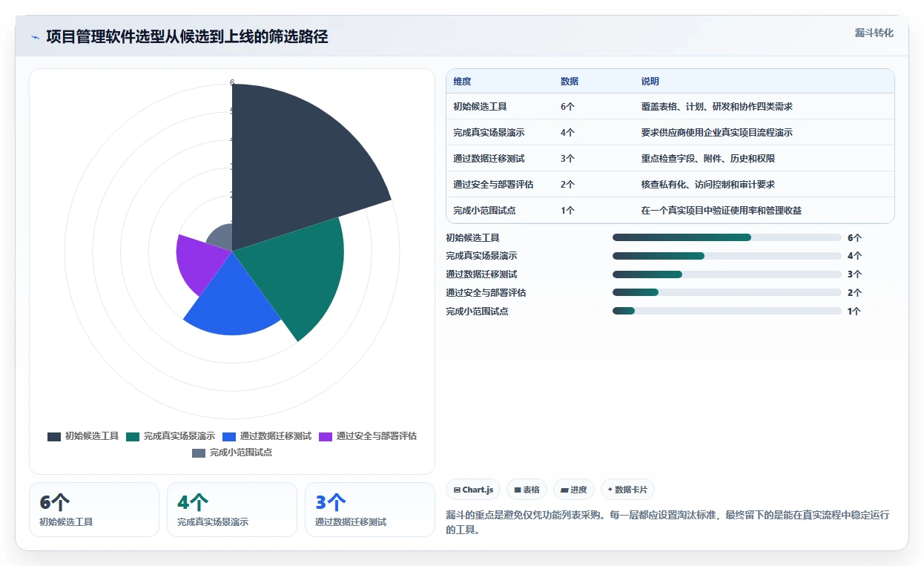Select table cell 完成真实场景演示
Image resolution: width=924 pixels, height=566 pixels.
click(489, 133)
